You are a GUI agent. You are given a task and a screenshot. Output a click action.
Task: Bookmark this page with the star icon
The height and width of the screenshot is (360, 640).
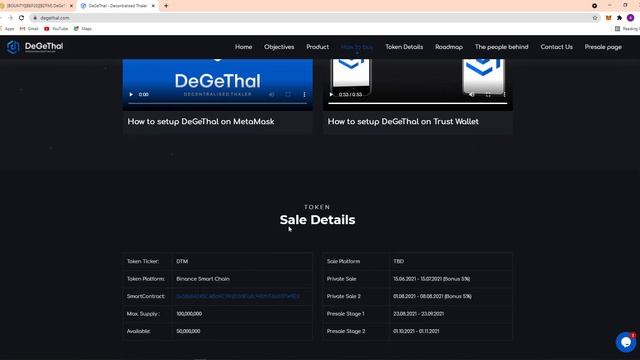(x=595, y=18)
